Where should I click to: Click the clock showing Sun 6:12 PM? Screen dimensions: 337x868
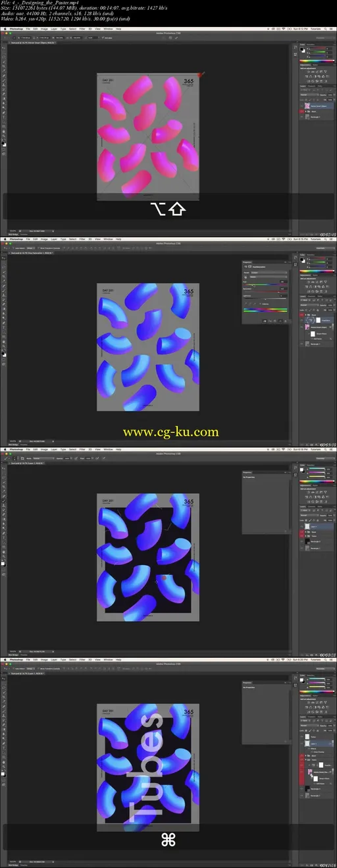[x=300, y=29]
